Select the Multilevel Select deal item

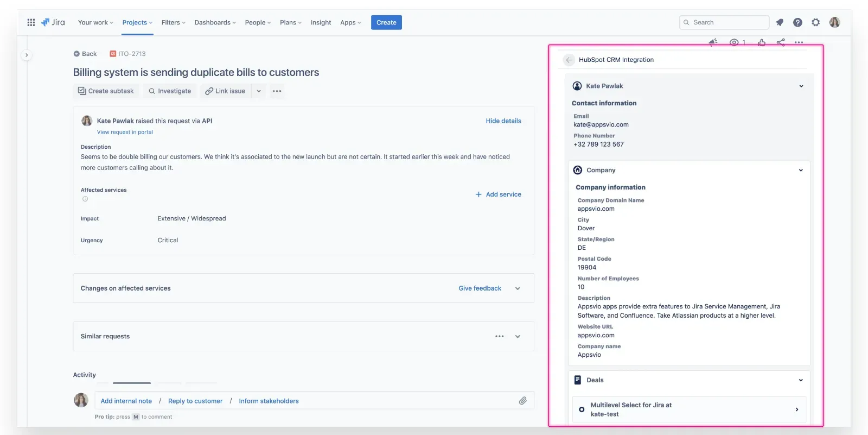tap(689, 409)
